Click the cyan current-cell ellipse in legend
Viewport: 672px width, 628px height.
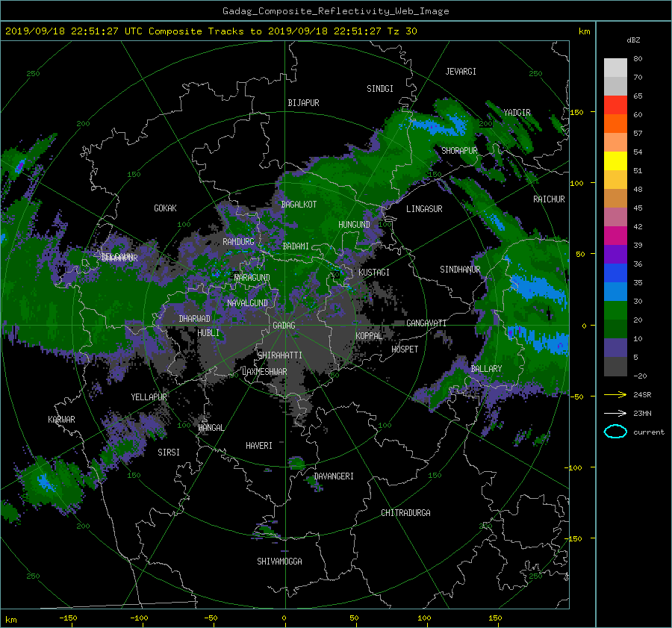pyautogui.click(x=615, y=432)
